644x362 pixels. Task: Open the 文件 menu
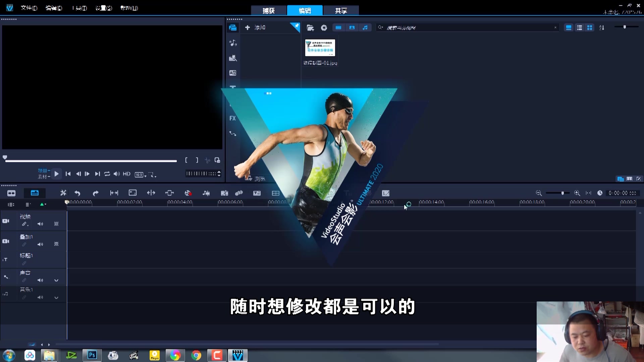click(x=29, y=7)
